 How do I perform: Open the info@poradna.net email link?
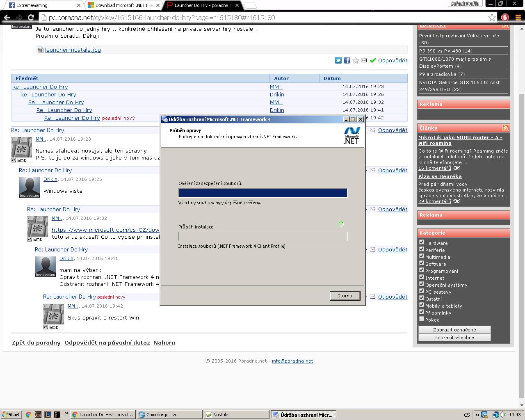click(x=292, y=361)
